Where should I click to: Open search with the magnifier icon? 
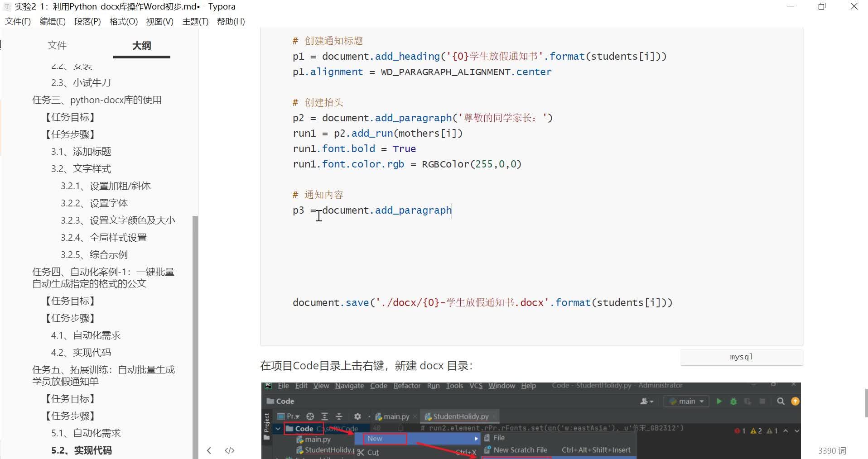point(780,401)
